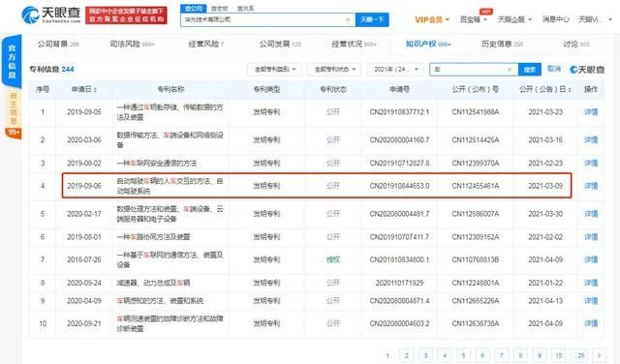Open the 经营状况 tab
Viewport: 620px width, 364px height.
point(354,44)
